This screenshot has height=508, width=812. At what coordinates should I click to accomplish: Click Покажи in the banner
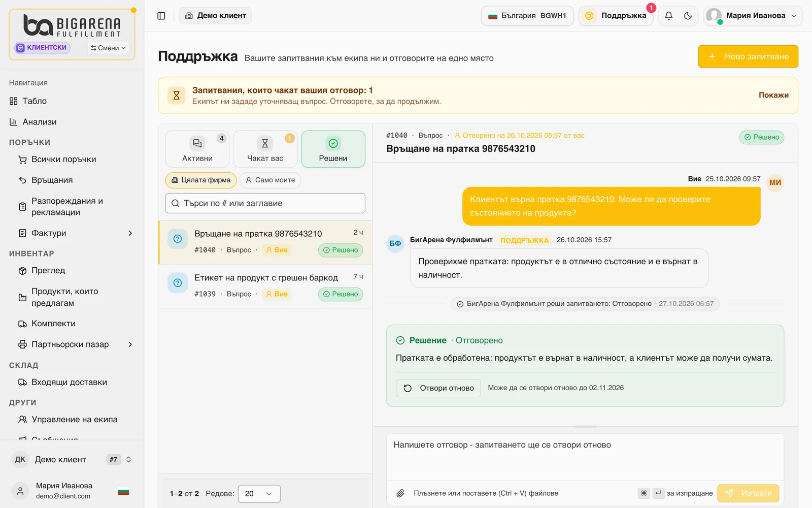pos(773,95)
